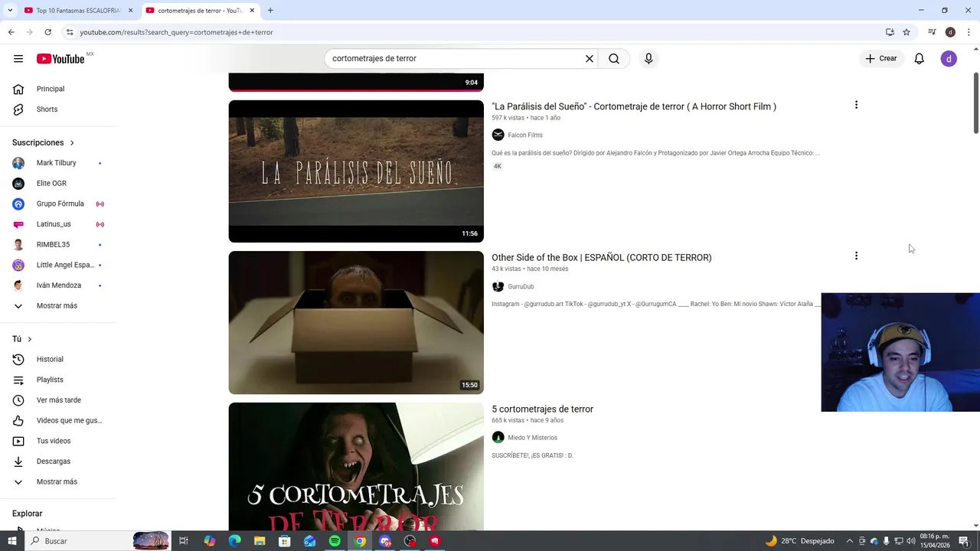Go back in browser history
980x551 pixels.
point(11,32)
